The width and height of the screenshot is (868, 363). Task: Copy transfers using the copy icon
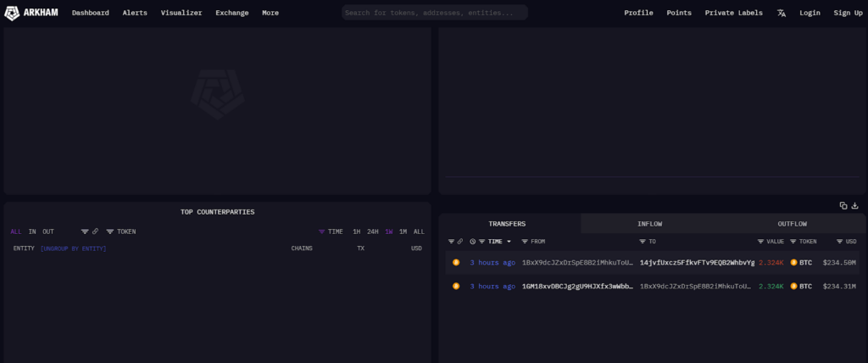(x=843, y=205)
